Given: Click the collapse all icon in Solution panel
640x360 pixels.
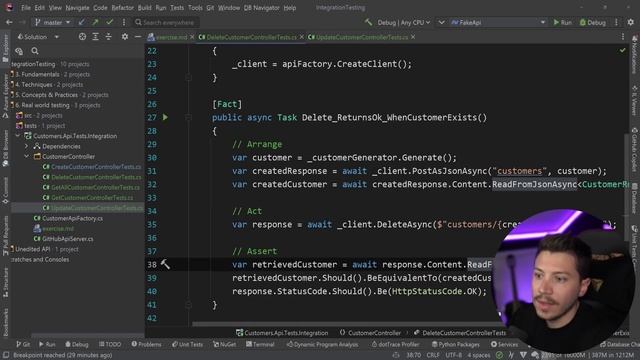Looking at the screenshot, I should [x=109, y=37].
